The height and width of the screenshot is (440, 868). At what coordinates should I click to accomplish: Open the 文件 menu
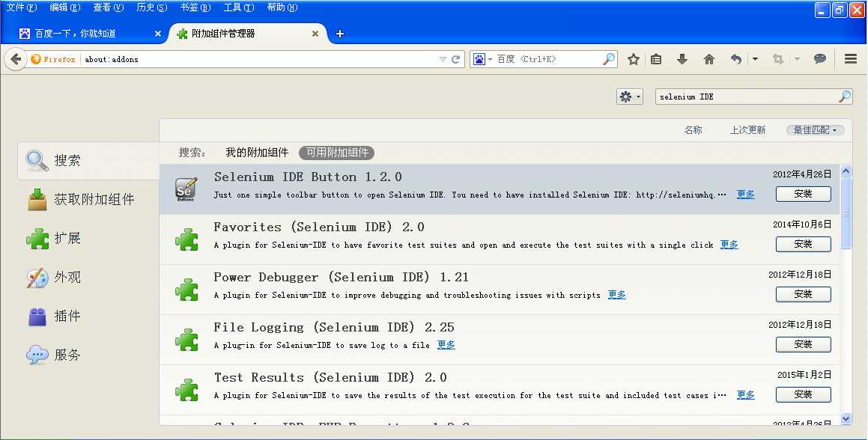22,7
